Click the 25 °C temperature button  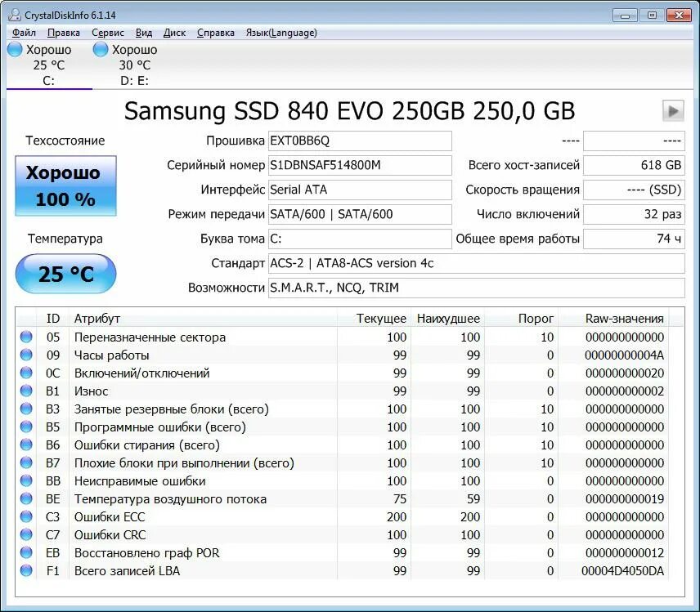click(65, 274)
